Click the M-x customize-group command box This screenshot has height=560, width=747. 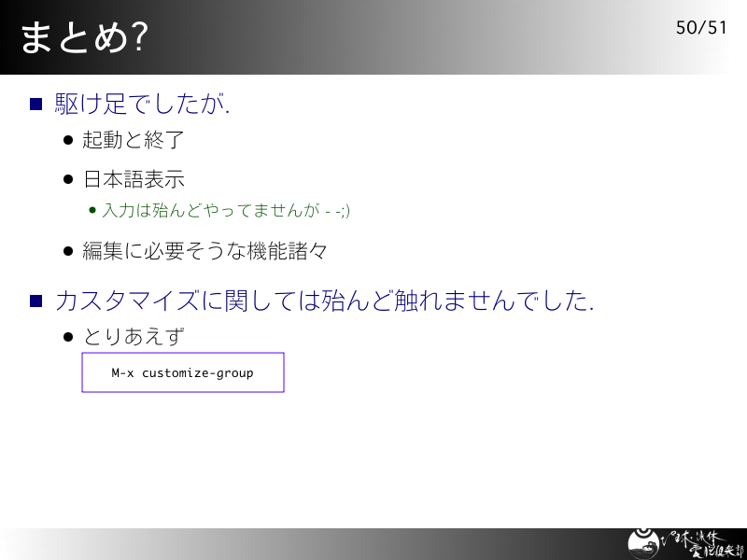tap(183, 372)
